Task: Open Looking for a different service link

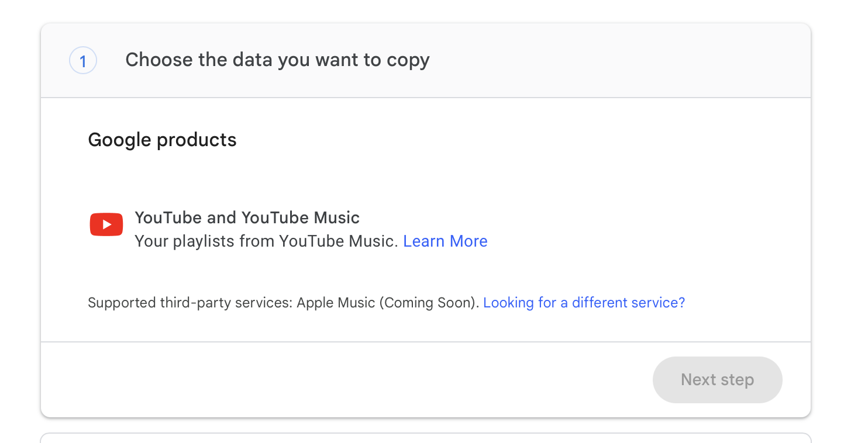Action: [x=584, y=303]
